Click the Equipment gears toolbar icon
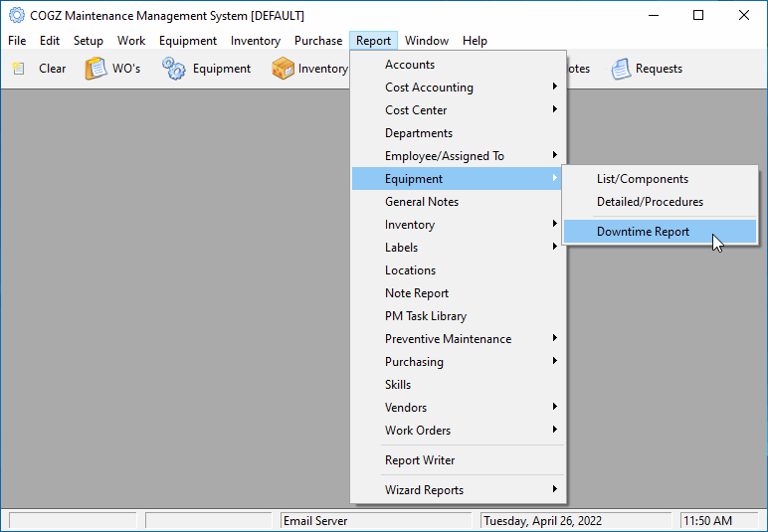768x532 pixels. 174,69
